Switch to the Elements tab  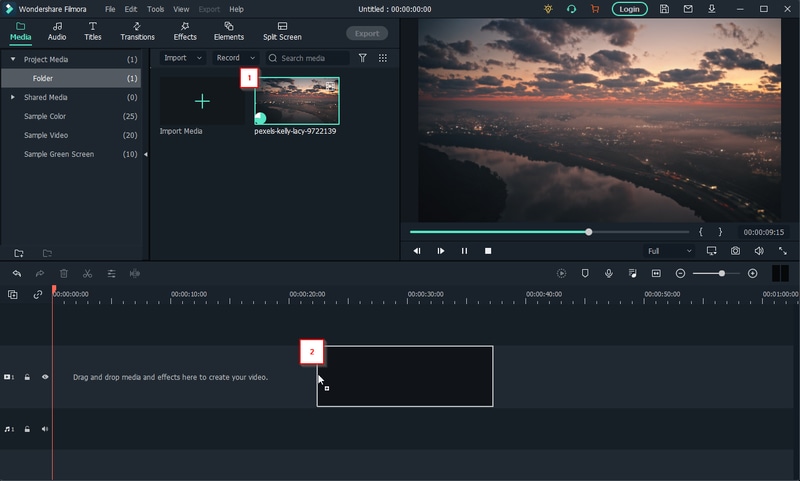click(x=229, y=31)
